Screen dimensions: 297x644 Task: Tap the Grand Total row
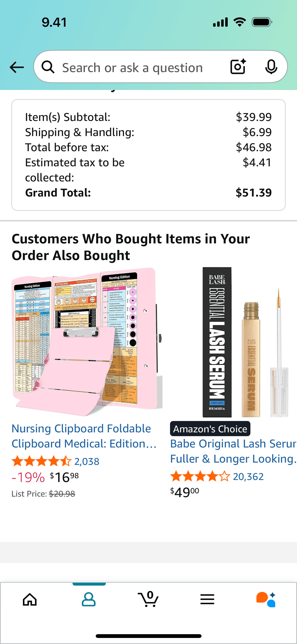[148, 192]
